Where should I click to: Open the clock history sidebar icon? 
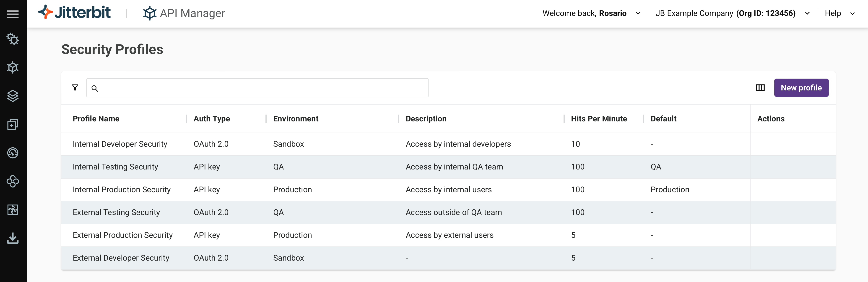pos(13,153)
